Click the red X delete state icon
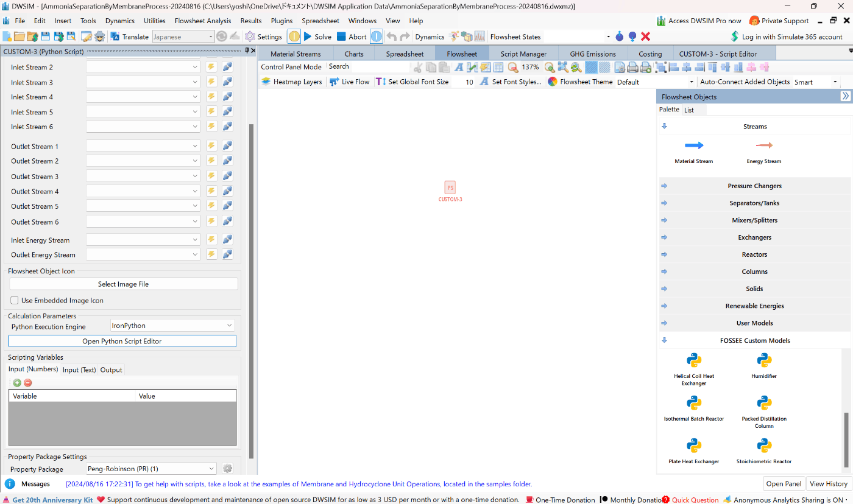This screenshot has height=504, width=853. pyautogui.click(x=646, y=37)
